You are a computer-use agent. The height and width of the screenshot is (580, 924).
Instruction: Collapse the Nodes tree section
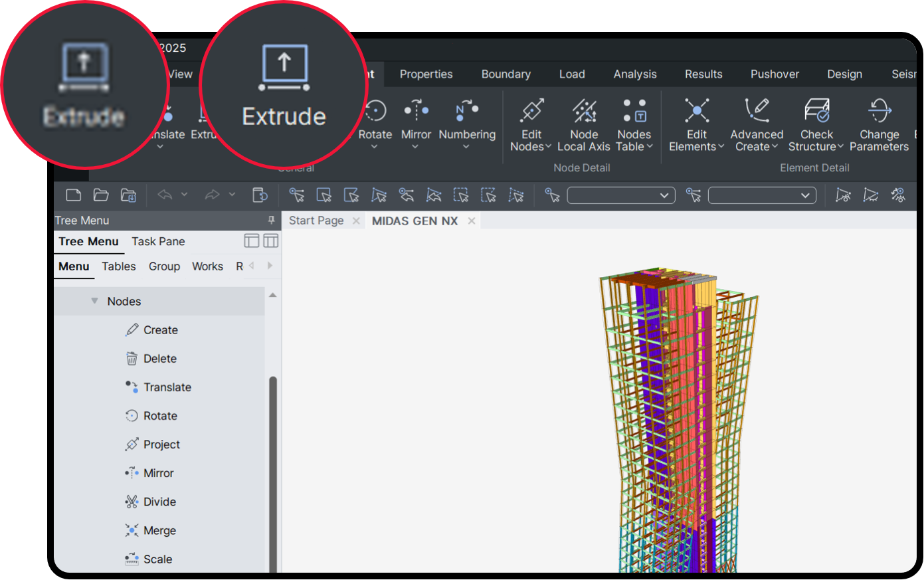94,301
